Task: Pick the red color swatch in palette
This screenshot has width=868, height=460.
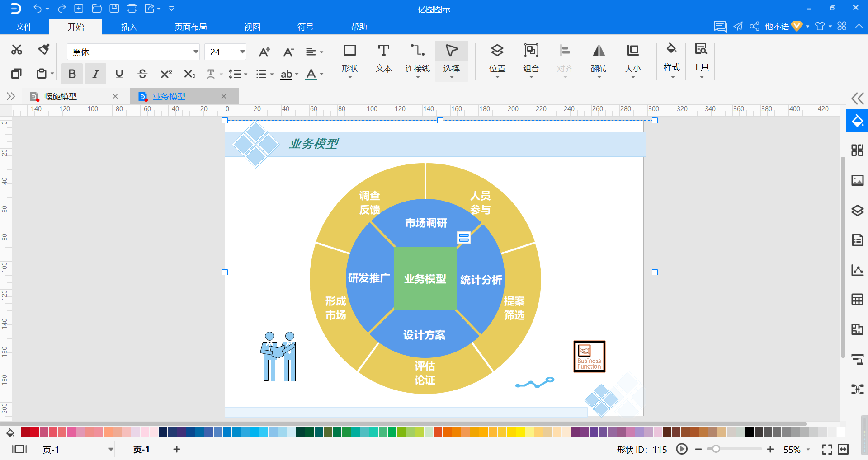Action: pos(34,432)
